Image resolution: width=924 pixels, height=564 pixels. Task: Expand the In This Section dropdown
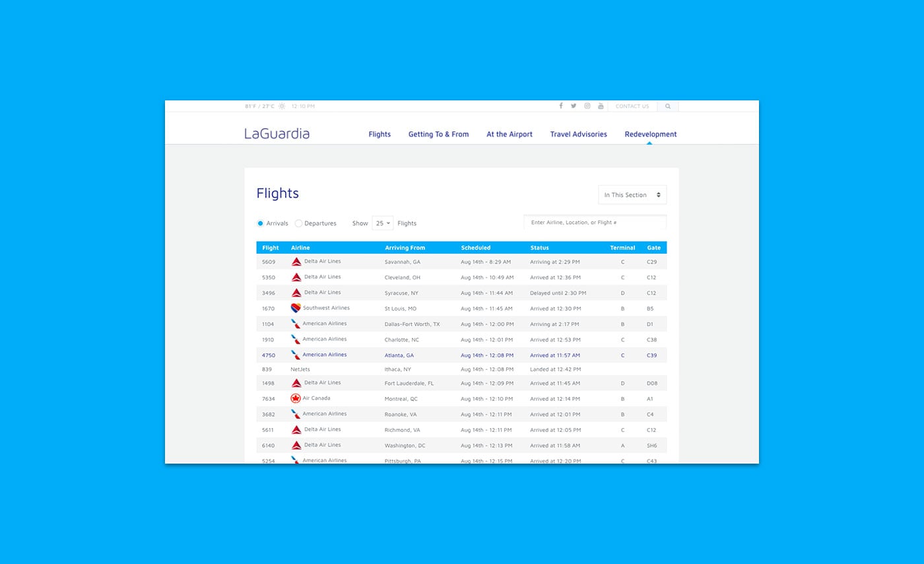tap(632, 195)
